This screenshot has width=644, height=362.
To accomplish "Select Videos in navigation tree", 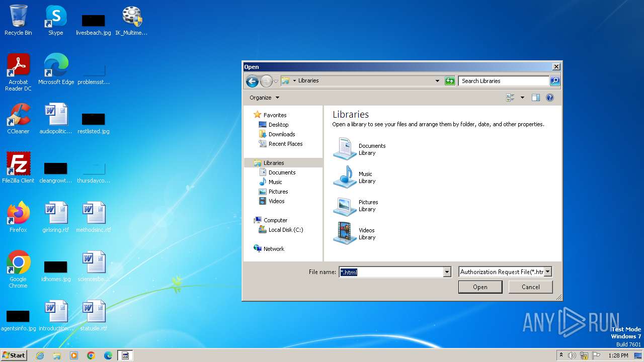I will 272,201.
